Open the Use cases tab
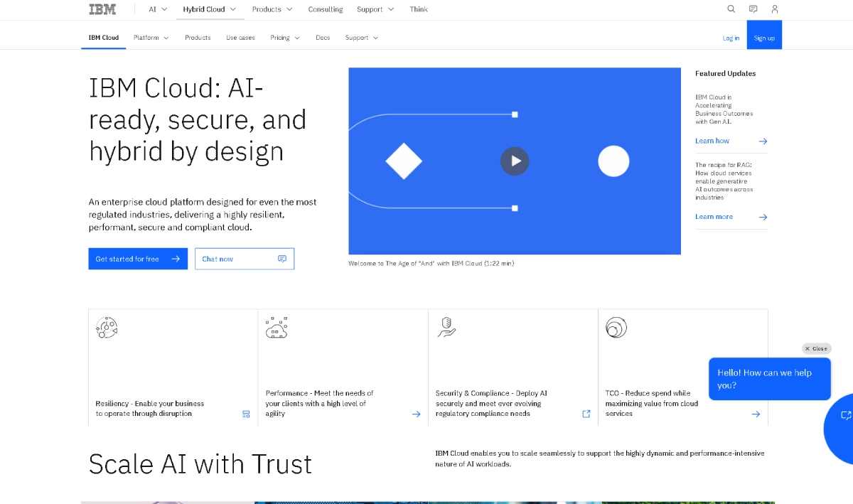Image resolution: width=853 pixels, height=504 pixels. (240, 38)
